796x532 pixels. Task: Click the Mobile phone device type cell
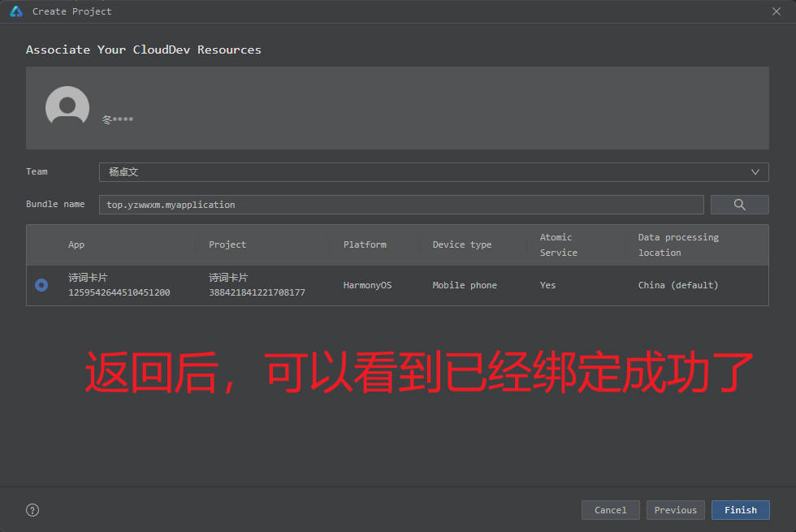point(465,285)
